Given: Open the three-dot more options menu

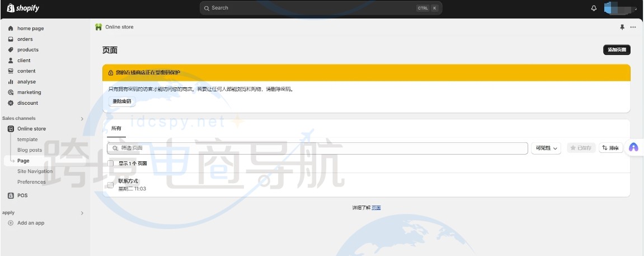Looking at the screenshot, I should (x=632, y=27).
